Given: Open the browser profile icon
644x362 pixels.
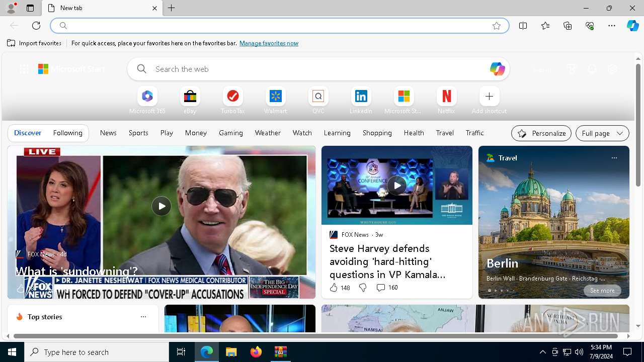Looking at the screenshot, I should click(x=11, y=8).
